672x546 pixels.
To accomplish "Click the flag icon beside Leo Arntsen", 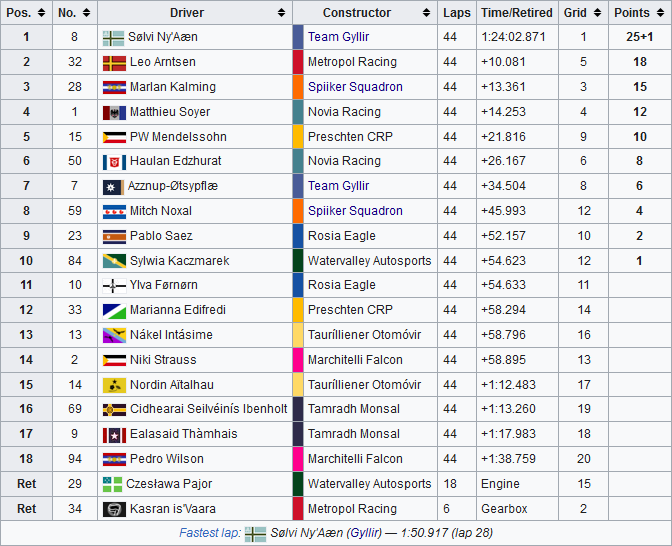I will [x=113, y=62].
